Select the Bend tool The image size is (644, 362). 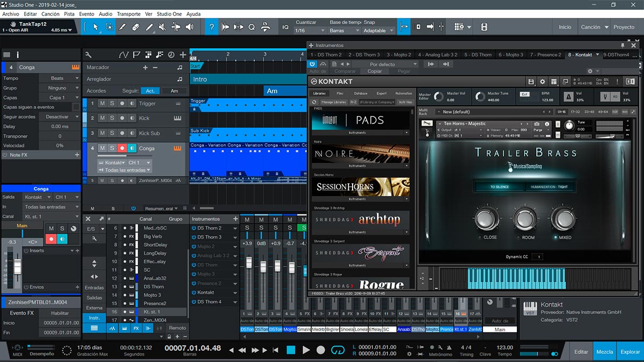[176, 27]
